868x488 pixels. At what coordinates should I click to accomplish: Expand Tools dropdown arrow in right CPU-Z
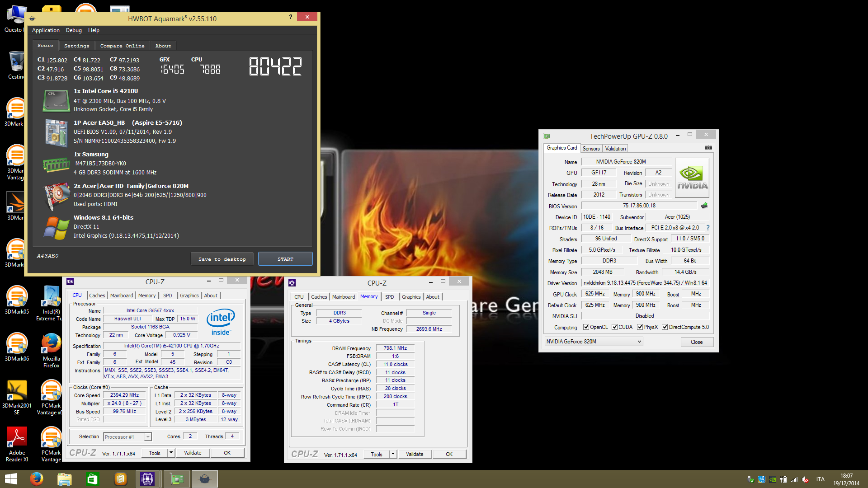393,454
